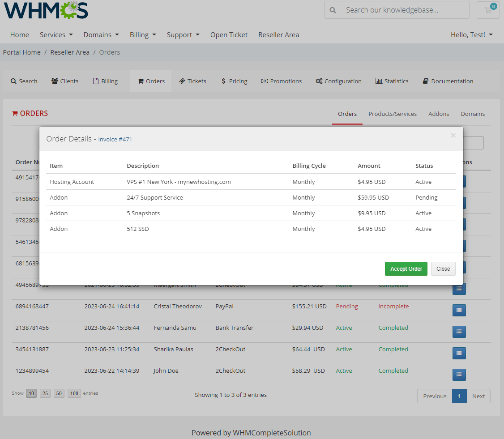Open row actions for order 1234899454
The height and width of the screenshot is (439, 504).
(459, 375)
